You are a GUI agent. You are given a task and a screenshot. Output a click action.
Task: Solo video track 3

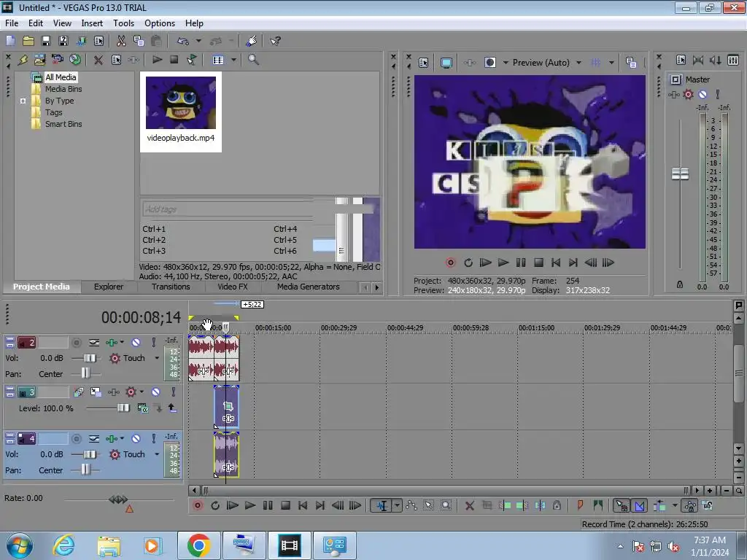(174, 392)
